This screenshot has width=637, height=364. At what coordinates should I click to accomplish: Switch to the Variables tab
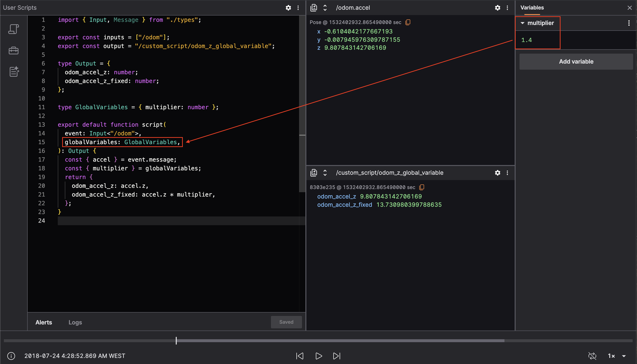[x=532, y=8]
